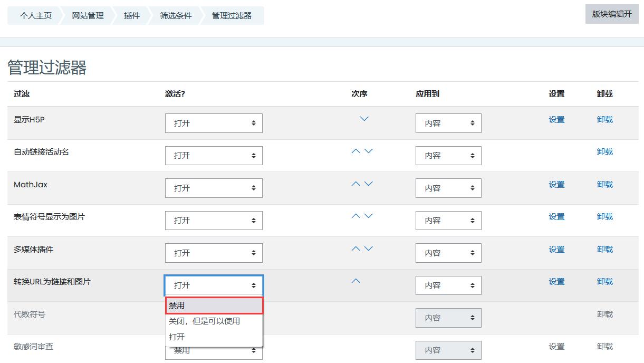
Task: Move 自动链接活动名 filter down
Action: tap(369, 151)
